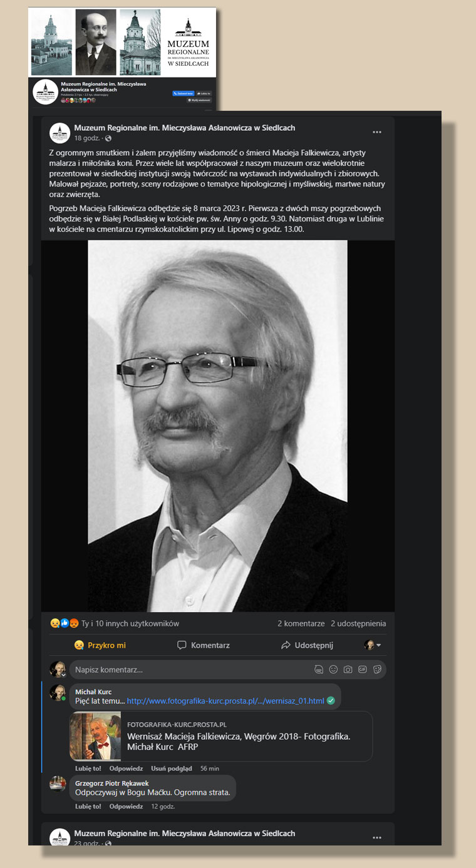Image resolution: width=476 pixels, height=868 pixels.
Task: Open the Udostępnij share action
Action: (307, 645)
